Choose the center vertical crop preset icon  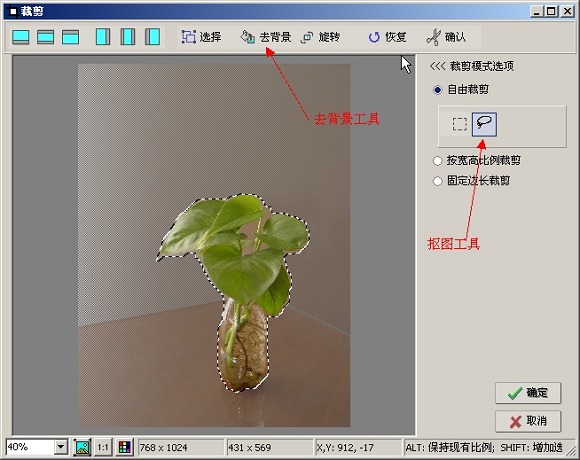(128, 37)
